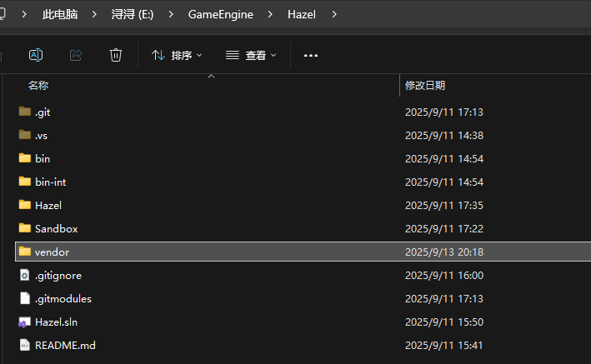Click the Rename icon in toolbar
The image size is (591, 364).
coord(36,55)
